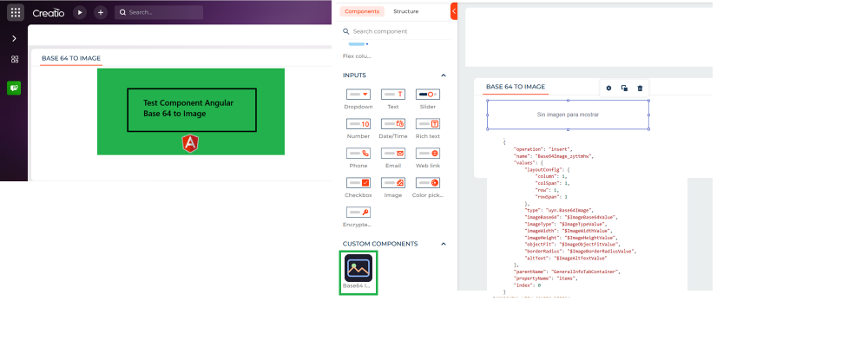Open the Creatio app launcher grid
The height and width of the screenshot is (347, 868).
[15, 13]
